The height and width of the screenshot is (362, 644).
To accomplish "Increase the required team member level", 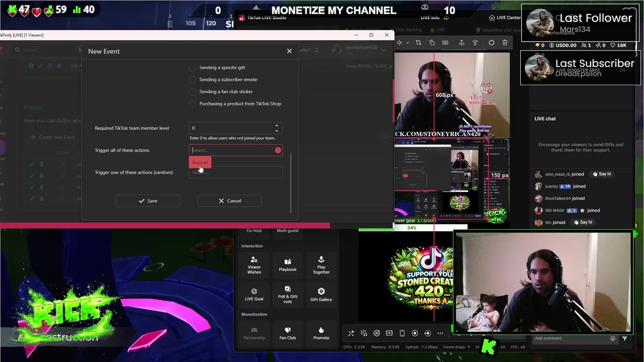I will (x=276, y=126).
